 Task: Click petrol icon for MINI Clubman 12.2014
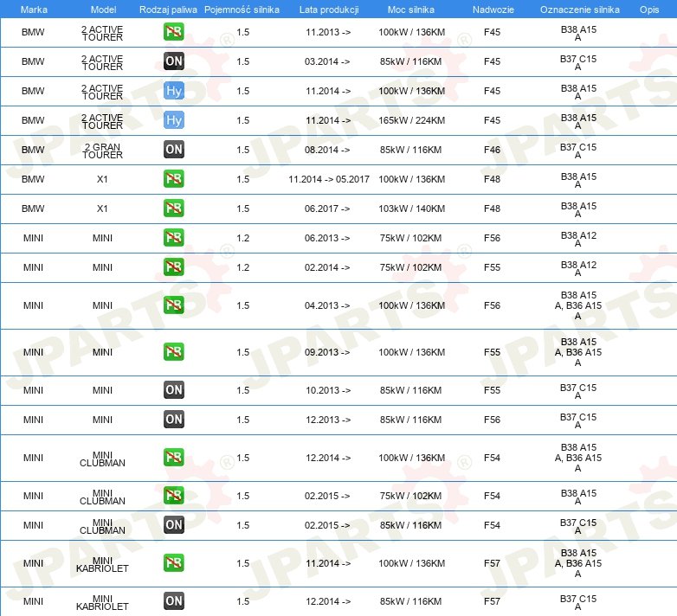173,458
